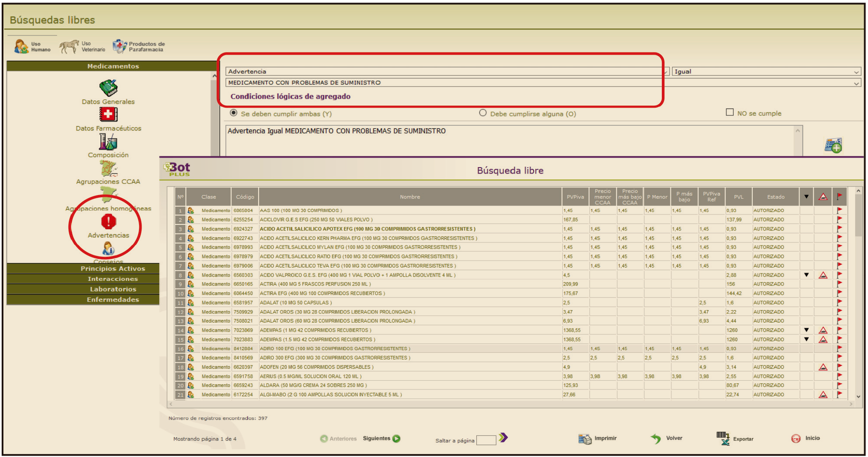Select 'Se deben cumplir ambas (Y)' option
The height and width of the screenshot is (457, 868).
[x=234, y=113]
